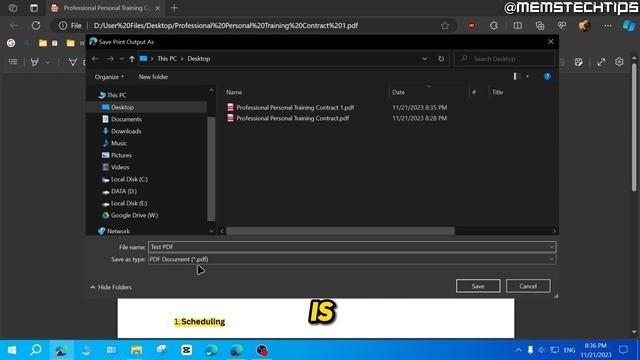Open Edge Settings and more menu
Image resolution: width=640 pixels, height=360 pixels.
[608, 25]
